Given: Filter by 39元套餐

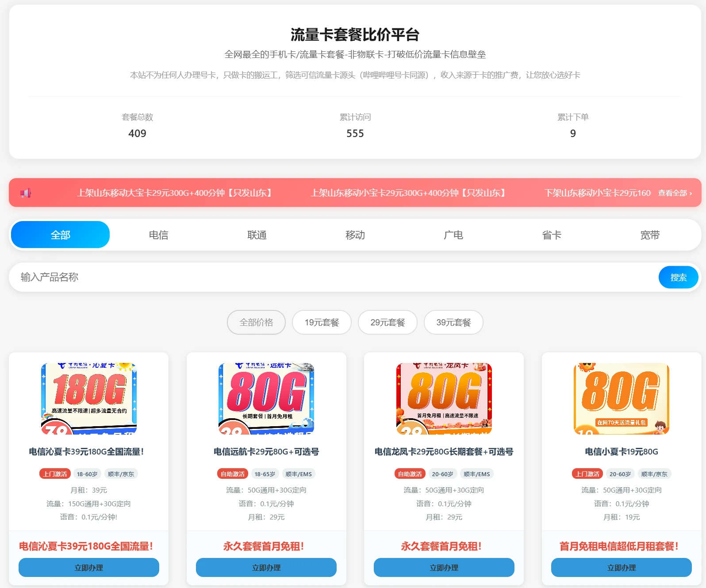Looking at the screenshot, I should click(x=453, y=322).
